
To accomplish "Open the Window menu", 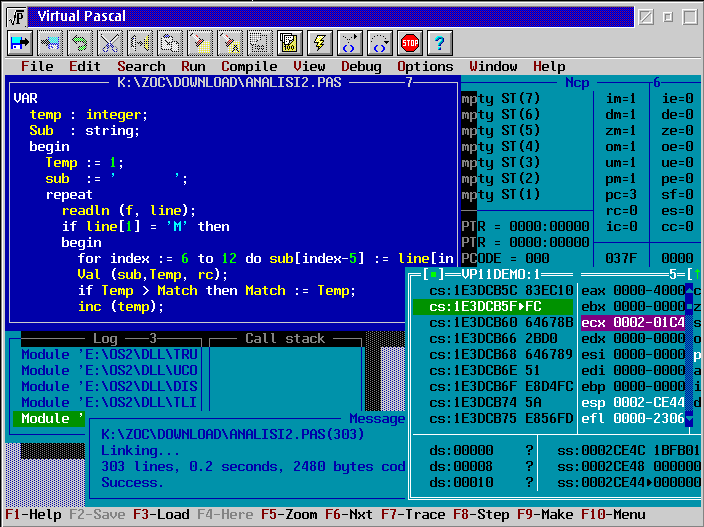I will (493, 67).
